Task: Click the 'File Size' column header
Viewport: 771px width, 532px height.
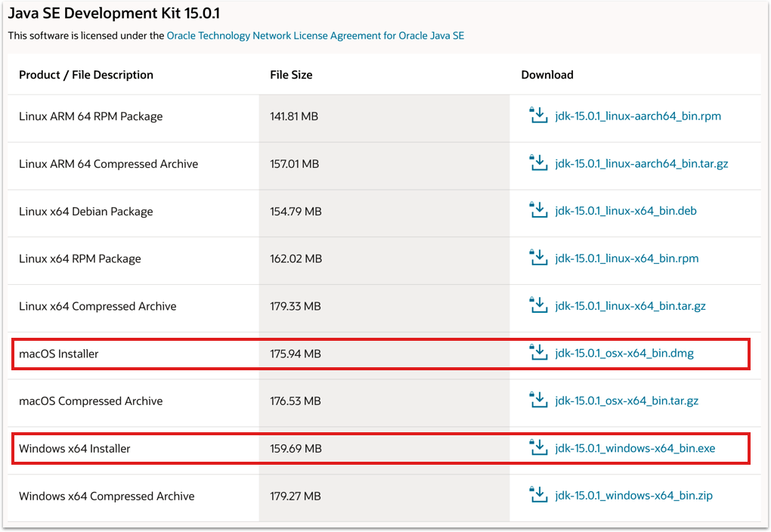Action: (291, 75)
